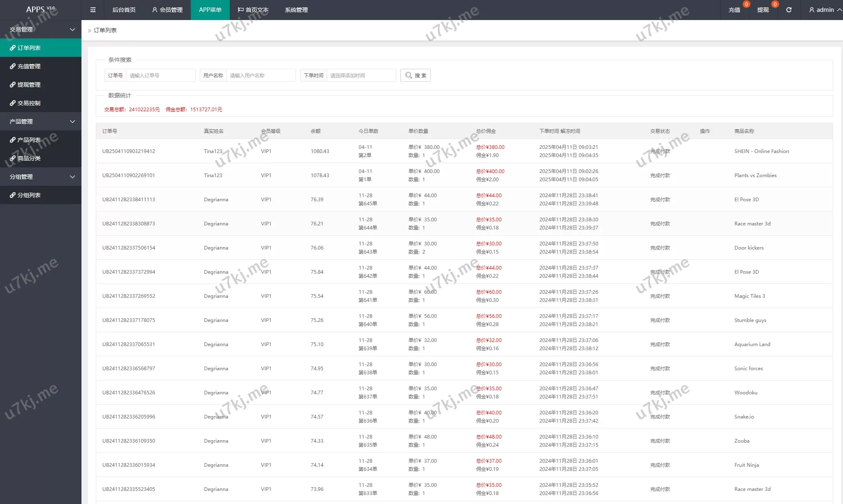Image resolution: width=843 pixels, height=504 pixels.
Task: Click the refresh icon in top bar
Action: [789, 10]
